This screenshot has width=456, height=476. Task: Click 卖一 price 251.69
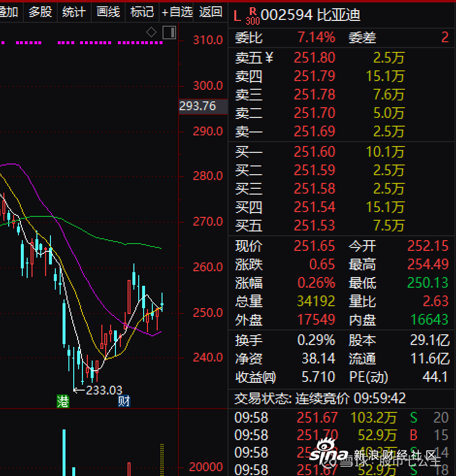(x=314, y=131)
